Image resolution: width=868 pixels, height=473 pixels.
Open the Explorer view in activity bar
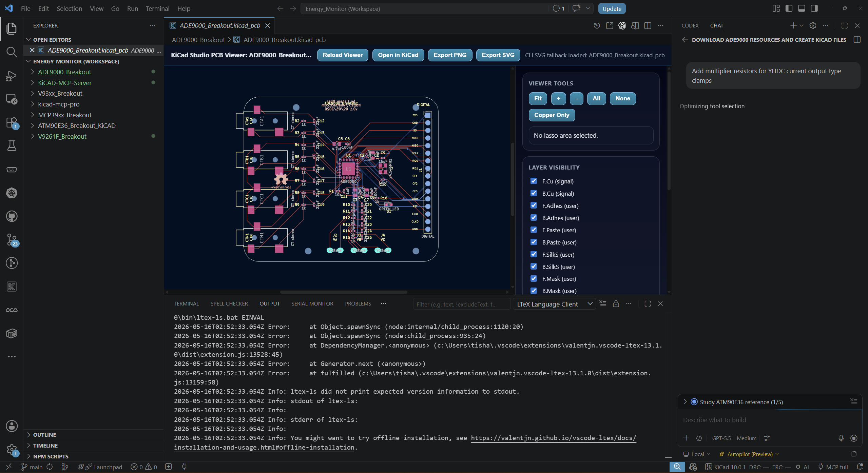[x=12, y=28]
